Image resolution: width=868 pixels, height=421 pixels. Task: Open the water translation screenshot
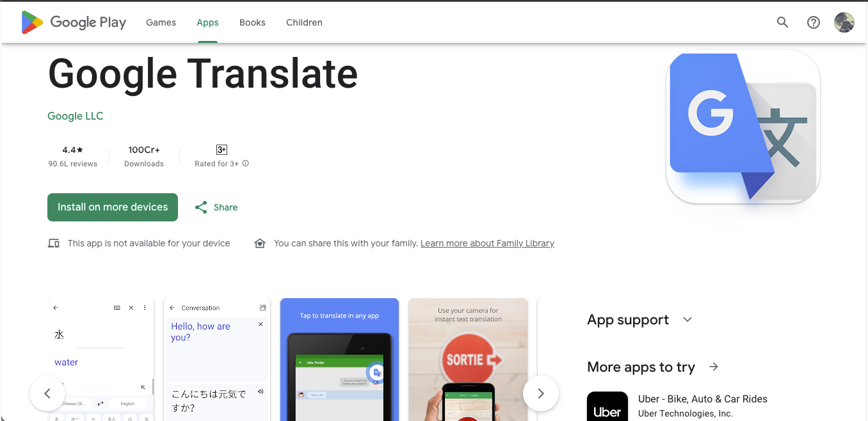[x=101, y=360]
